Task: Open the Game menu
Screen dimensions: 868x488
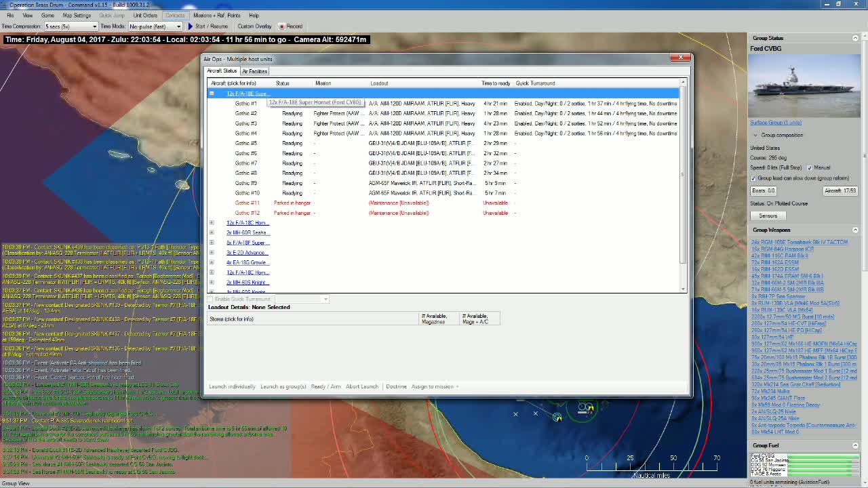Action: tap(47, 15)
